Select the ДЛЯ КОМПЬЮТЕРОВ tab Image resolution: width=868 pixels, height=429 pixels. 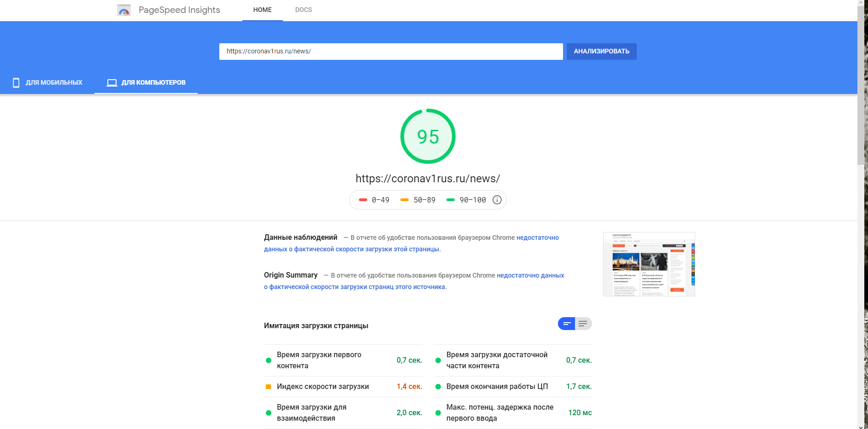click(x=146, y=83)
